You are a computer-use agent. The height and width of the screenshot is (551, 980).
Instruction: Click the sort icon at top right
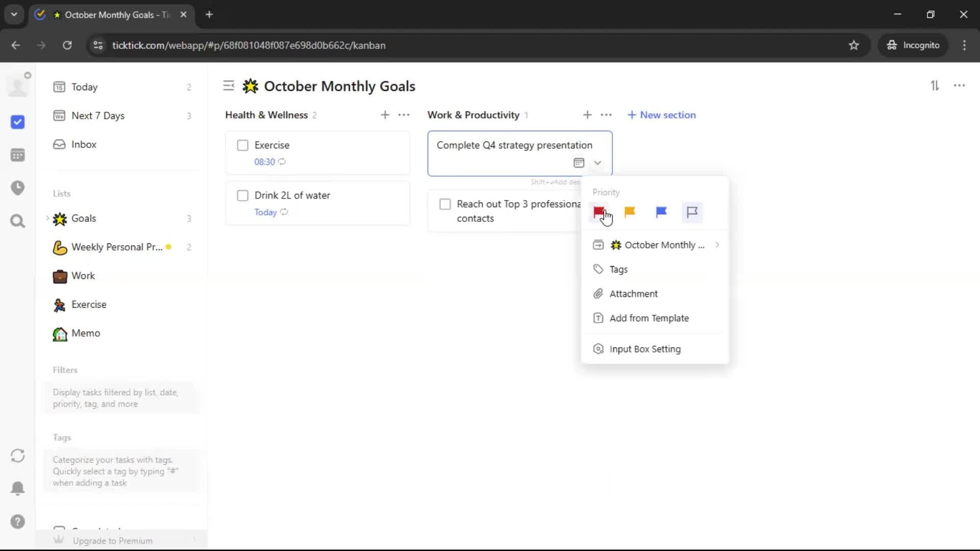[x=935, y=86]
